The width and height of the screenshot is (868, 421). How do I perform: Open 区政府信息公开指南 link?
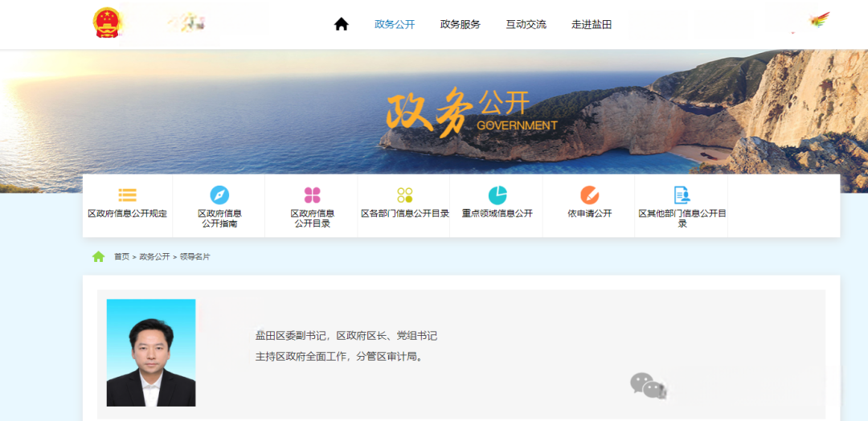click(219, 219)
